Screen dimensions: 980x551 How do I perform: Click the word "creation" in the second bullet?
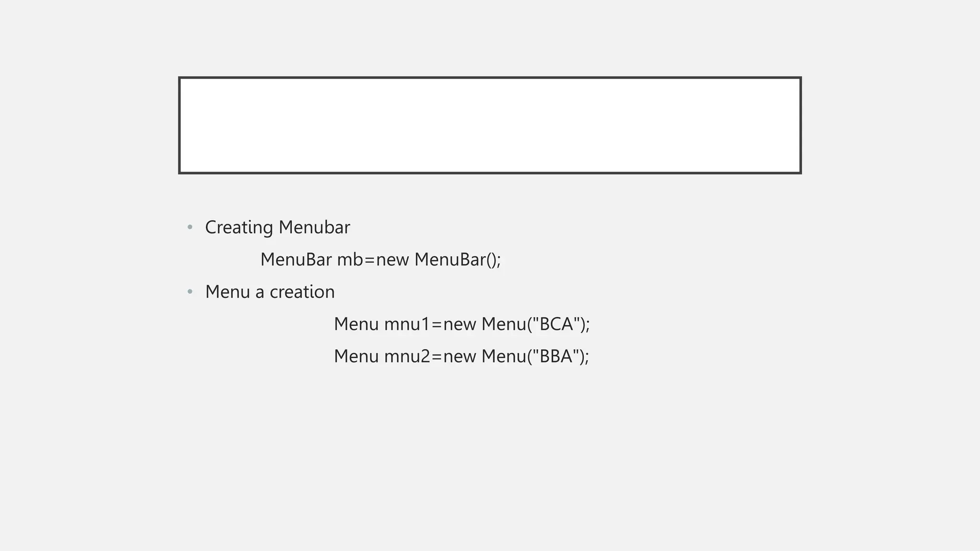click(302, 292)
